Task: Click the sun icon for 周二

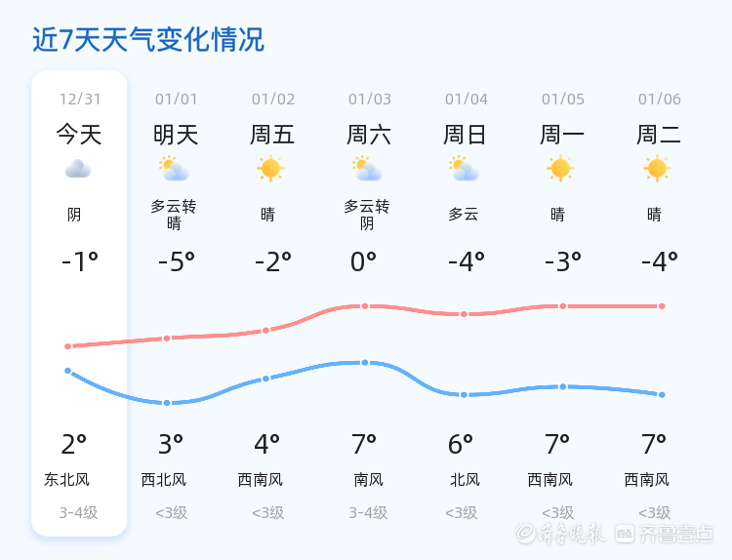Action: [657, 169]
